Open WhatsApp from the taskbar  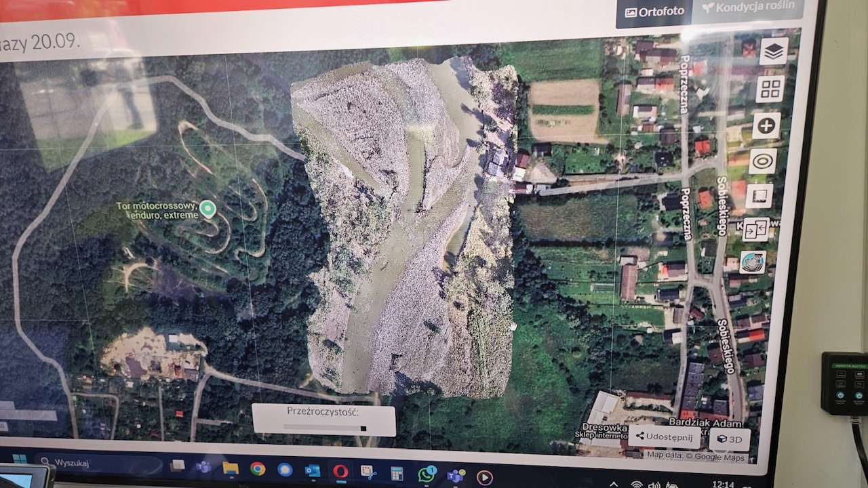click(x=427, y=474)
